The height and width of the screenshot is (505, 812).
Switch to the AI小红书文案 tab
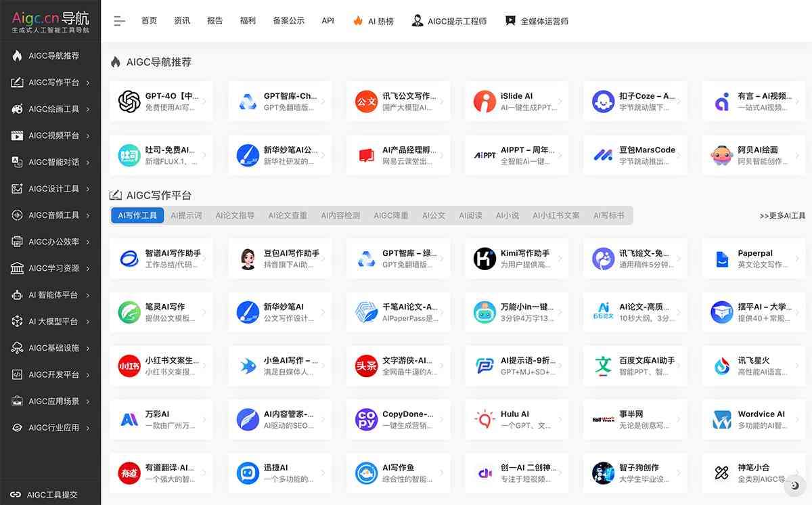pyautogui.click(x=556, y=215)
